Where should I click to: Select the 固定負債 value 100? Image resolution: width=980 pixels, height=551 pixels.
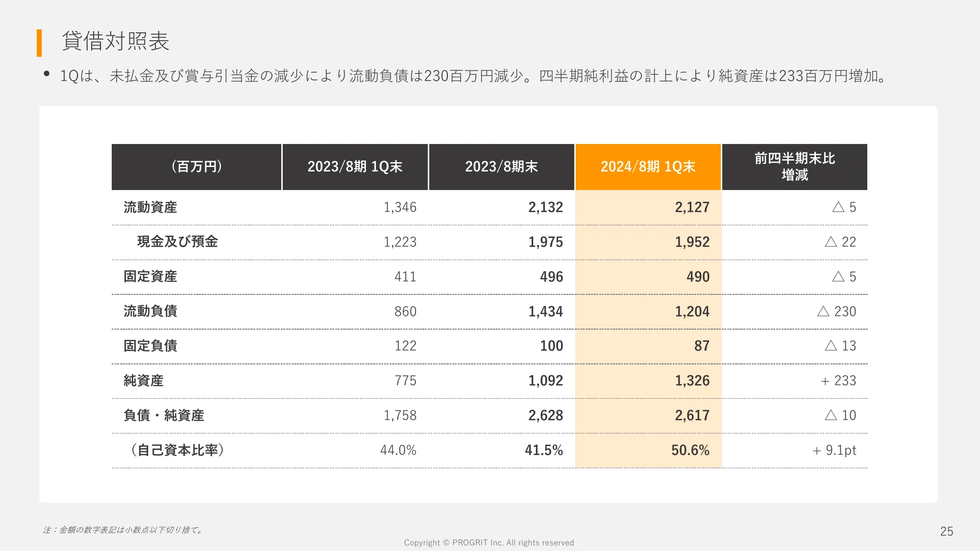click(551, 346)
